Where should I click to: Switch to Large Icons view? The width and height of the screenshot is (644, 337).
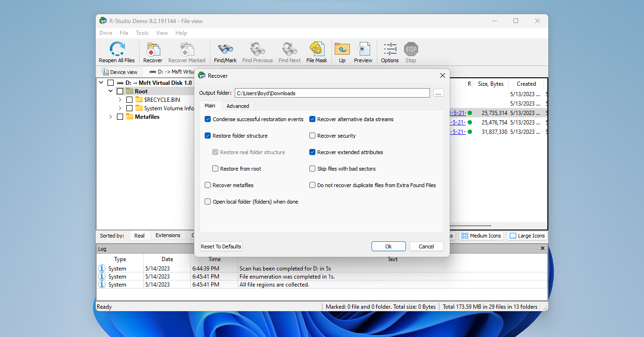[527, 236]
